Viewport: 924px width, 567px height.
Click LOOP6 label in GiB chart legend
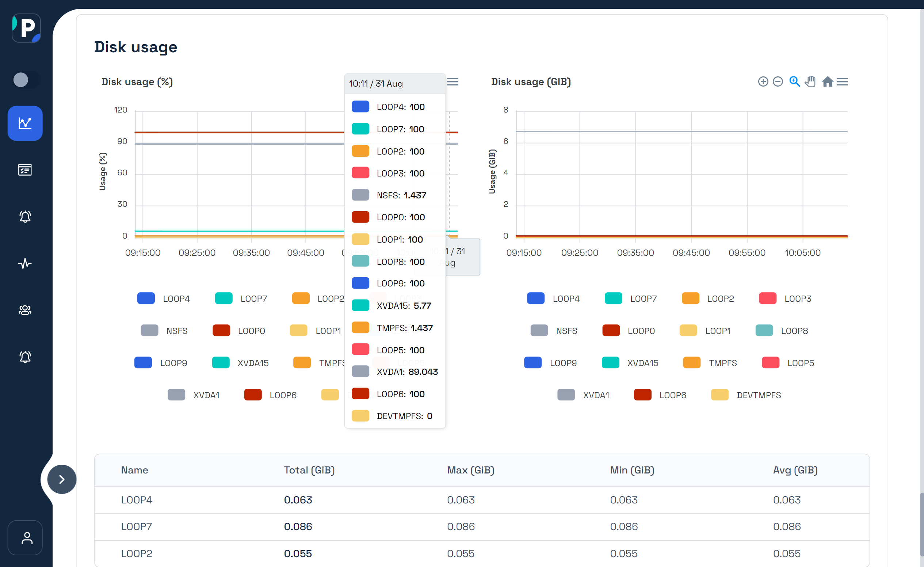(x=673, y=395)
